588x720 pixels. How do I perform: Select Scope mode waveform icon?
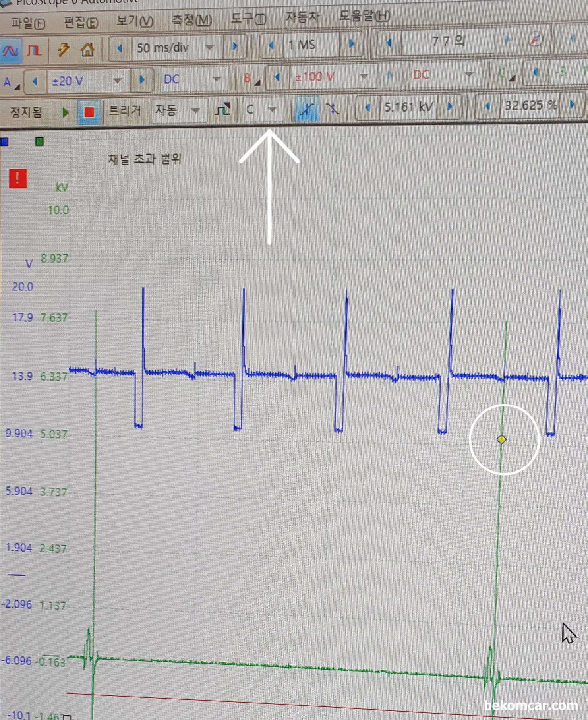(11, 50)
